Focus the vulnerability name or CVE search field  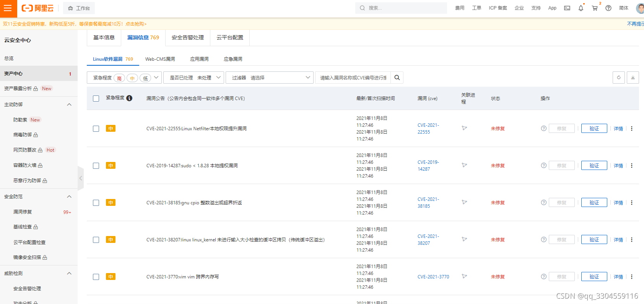click(x=353, y=78)
